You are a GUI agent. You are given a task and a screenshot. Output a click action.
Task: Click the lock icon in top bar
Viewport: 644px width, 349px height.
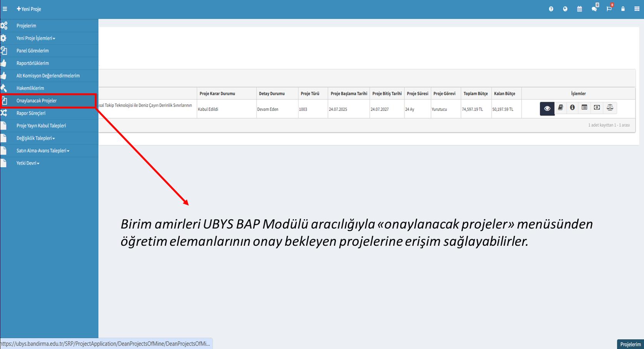coord(623,9)
